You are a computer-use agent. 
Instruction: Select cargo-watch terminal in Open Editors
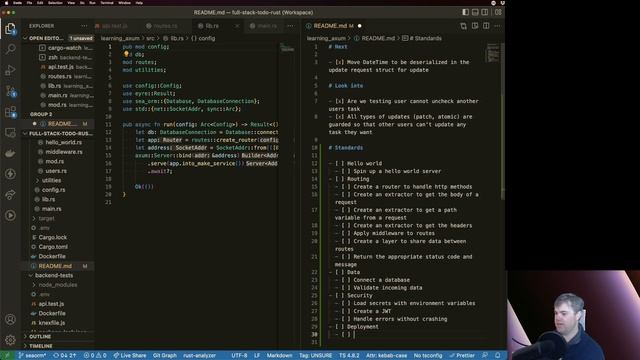(x=65, y=48)
